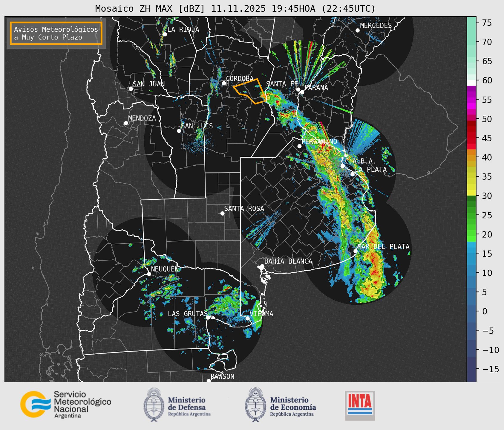Click the SANTA ROSA label text
Image resolution: width=504 pixels, height=430 pixels.
(x=244, y=208)
